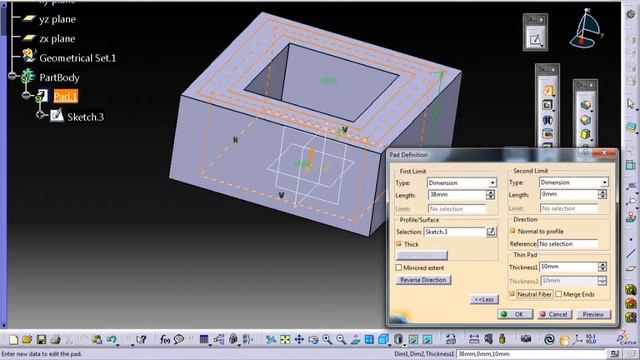The image size is (640, 360).
Task: Select PartBody in the specification tree
Action: pyautogui.click(x=59, y=78)
